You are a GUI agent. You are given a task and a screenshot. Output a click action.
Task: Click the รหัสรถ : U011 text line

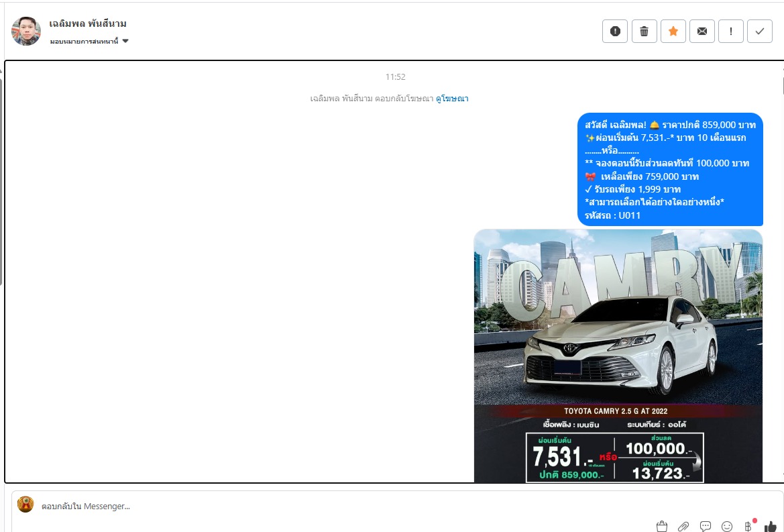click(x=612, y=215)
